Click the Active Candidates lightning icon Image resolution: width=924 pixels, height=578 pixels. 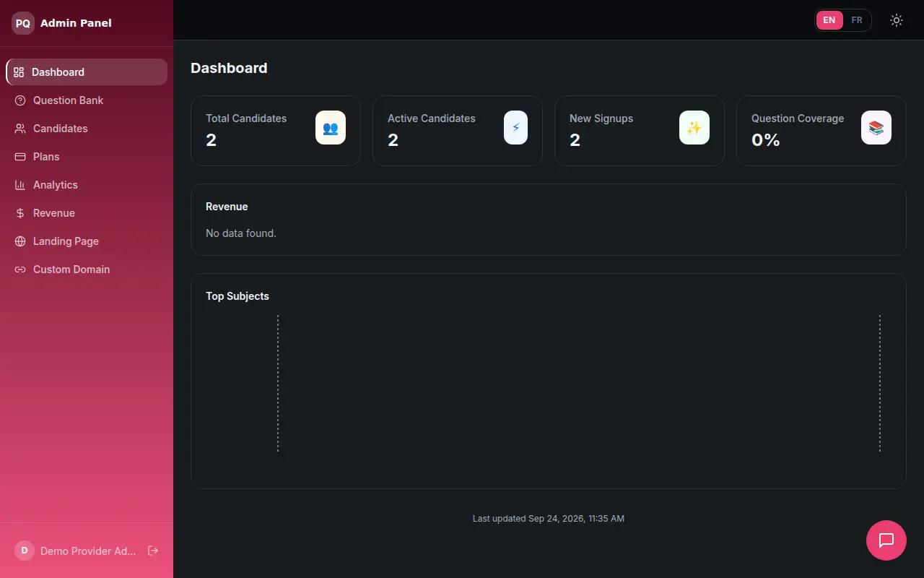[x=515, y=128]
